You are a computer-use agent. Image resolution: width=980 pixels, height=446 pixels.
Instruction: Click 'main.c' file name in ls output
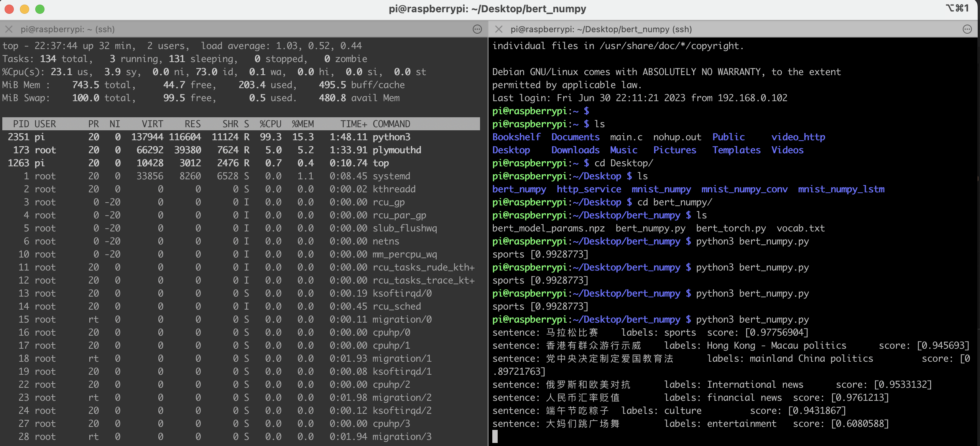626,137
